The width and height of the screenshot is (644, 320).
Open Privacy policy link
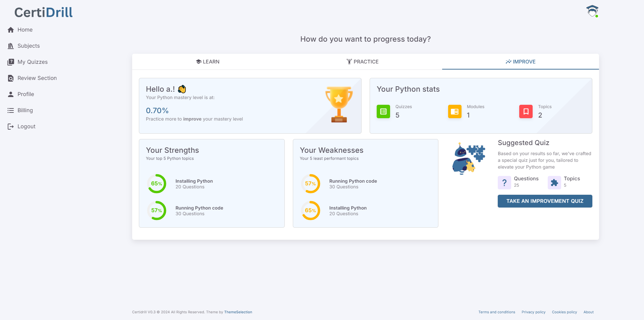click(x=534, y=312)
